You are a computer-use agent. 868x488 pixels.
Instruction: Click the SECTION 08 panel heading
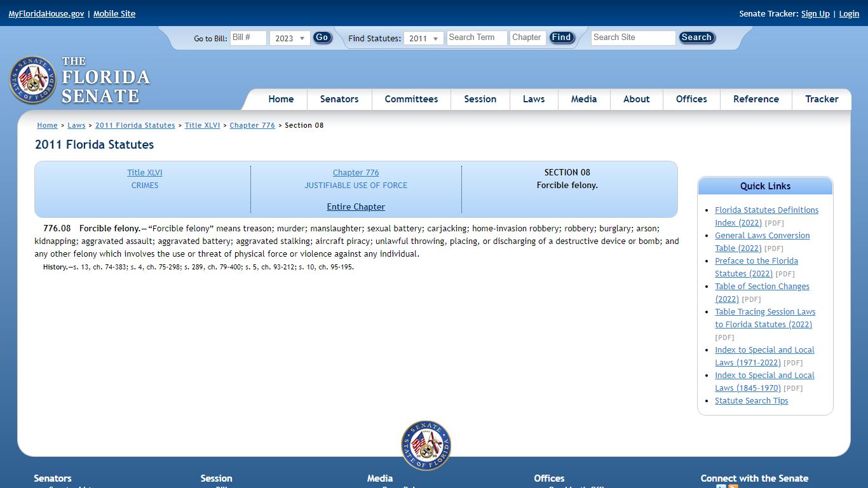pyautogui.click(x=567, y=172)
